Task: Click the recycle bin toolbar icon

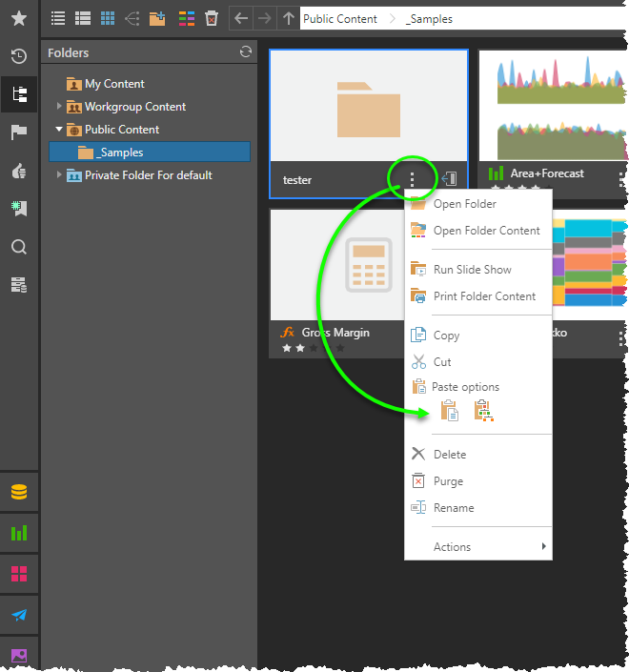Action: [212, 18]
